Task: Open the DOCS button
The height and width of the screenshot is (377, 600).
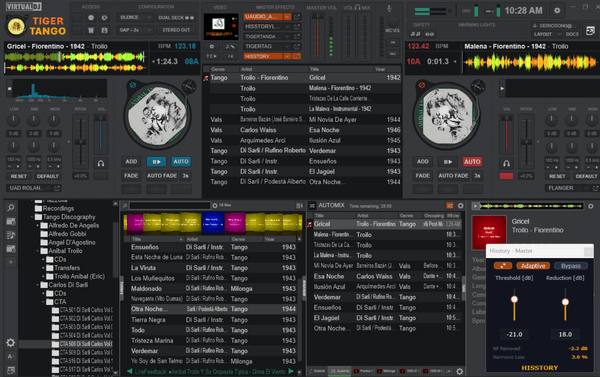Action: click(572, 34)
